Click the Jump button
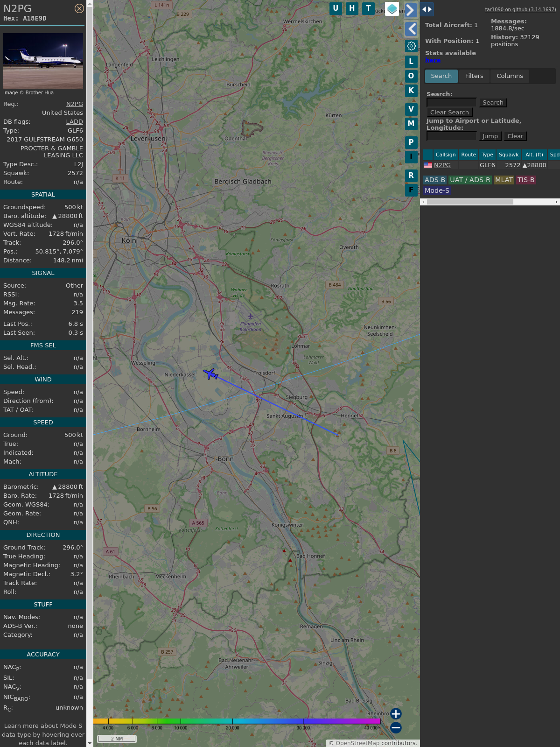The image size is (560, 747). pos(490,136)
